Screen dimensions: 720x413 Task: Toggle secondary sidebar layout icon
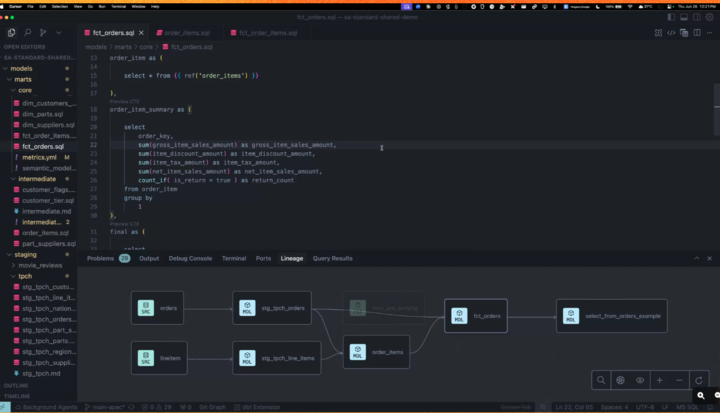(697, 17)
